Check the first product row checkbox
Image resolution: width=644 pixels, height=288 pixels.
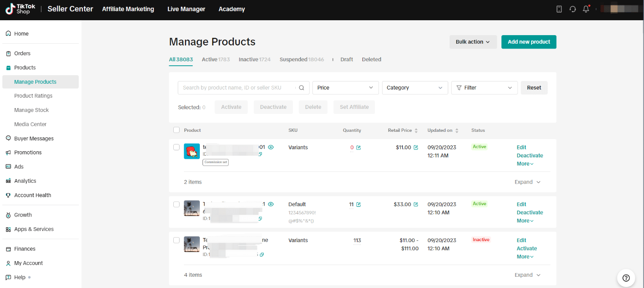[176, 147]
